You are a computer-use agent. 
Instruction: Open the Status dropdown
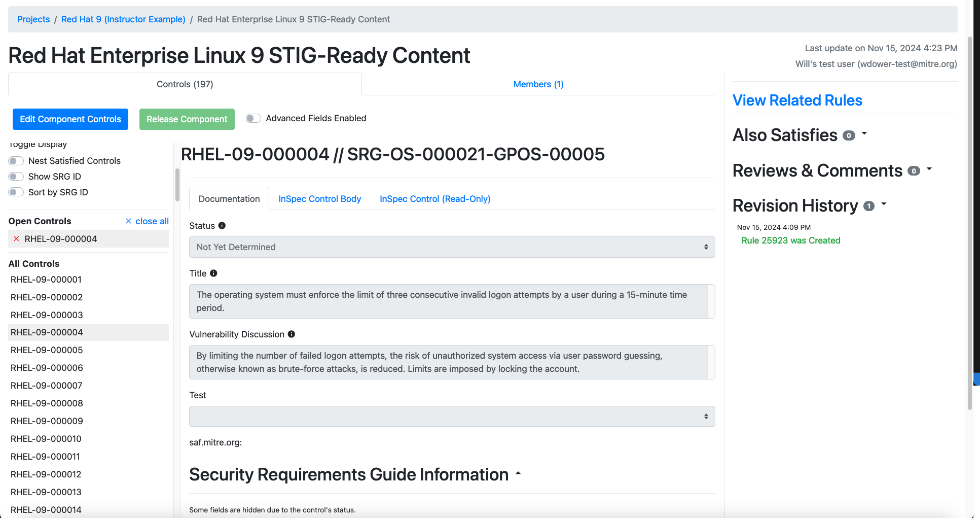click(452, 247)
